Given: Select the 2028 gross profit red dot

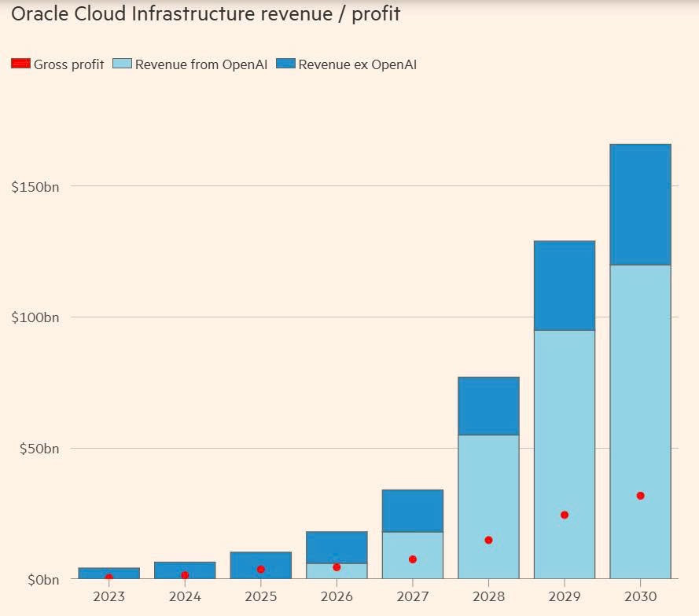Looking at the screenshot, I should [x=488, y=540].
